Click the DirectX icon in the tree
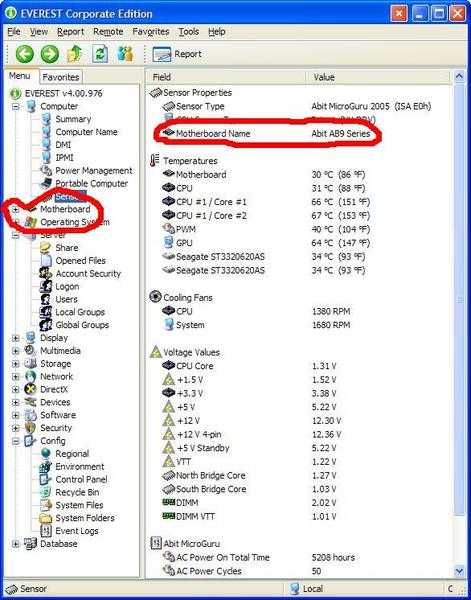Viewport: 471px width, 600px height. coord(30,389)
